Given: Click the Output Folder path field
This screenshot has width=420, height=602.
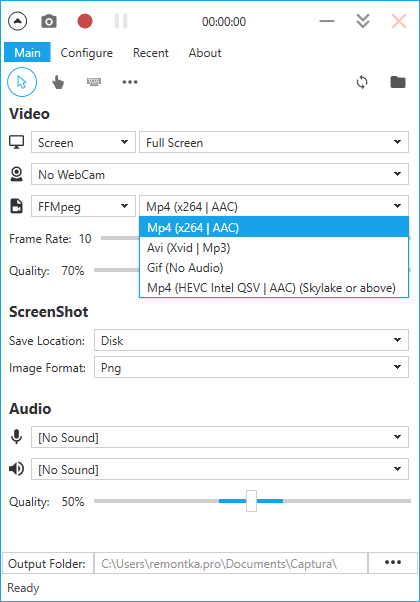Looking at the screenshot, I should click(231, 563).
